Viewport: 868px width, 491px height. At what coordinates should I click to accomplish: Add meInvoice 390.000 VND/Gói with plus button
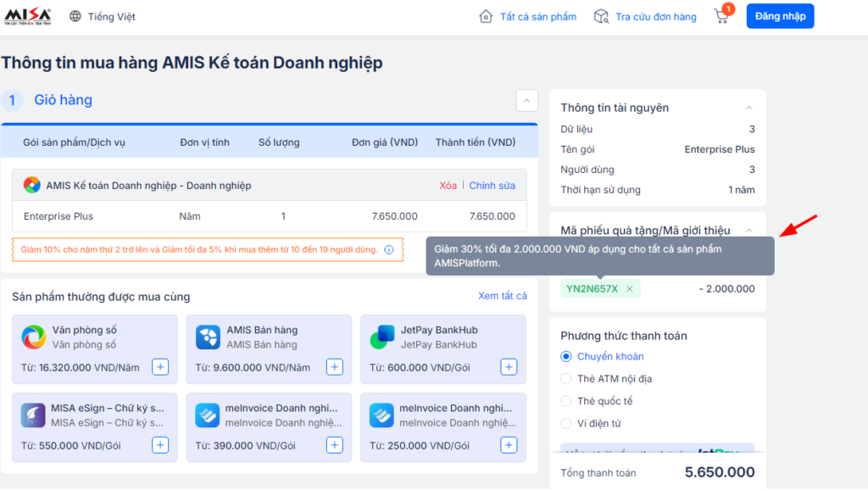click(334, 445)
